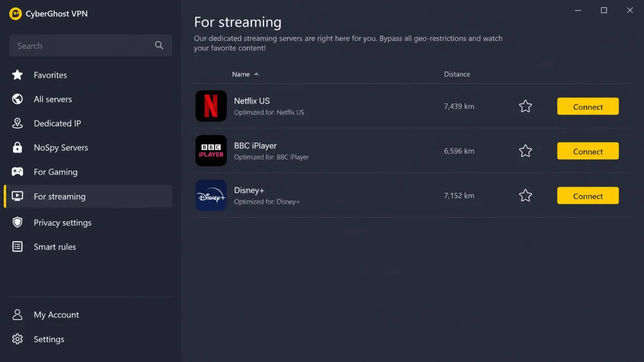Click the Netflix logo thumbnail

pos(211,106)
